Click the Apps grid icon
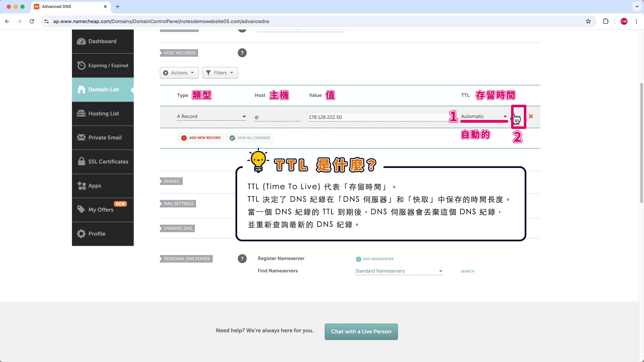Image resolution: width=644 pixels, height=362 pixels. 81,186
